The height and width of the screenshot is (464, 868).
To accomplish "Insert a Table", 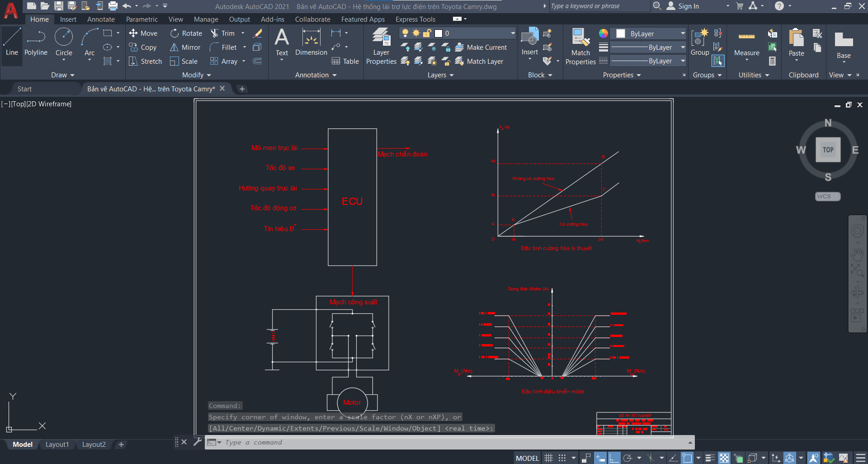I will (x=345, y=61).
